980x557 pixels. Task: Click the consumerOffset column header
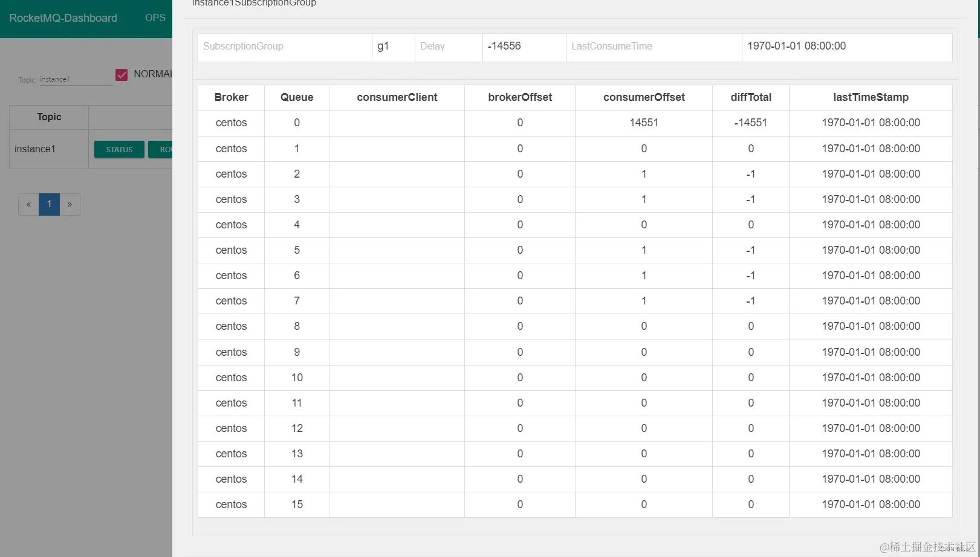pyautogui.click(x=644, y=97)
